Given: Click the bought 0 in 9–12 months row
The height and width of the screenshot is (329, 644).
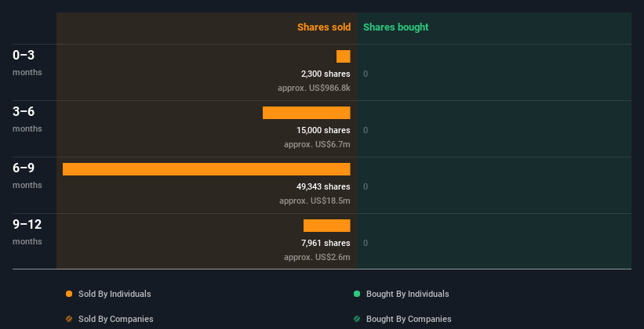Looking at the screenshot, I should click(366, 244).
